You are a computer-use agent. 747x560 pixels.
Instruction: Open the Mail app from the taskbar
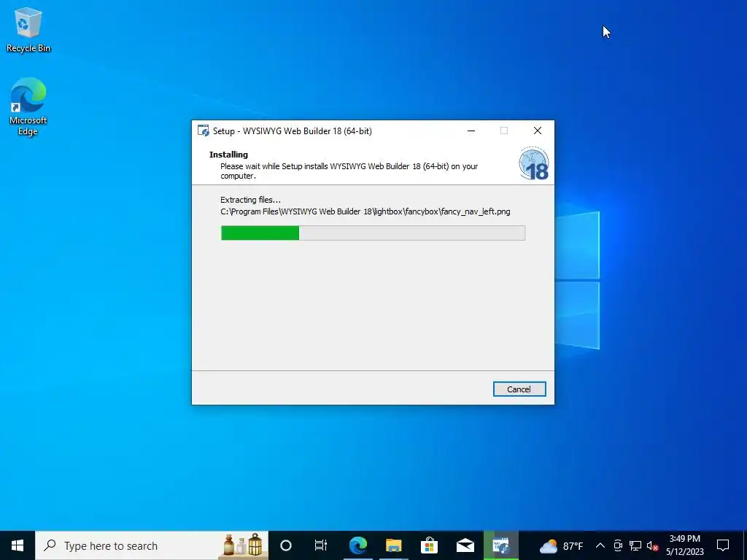(465, 545)
